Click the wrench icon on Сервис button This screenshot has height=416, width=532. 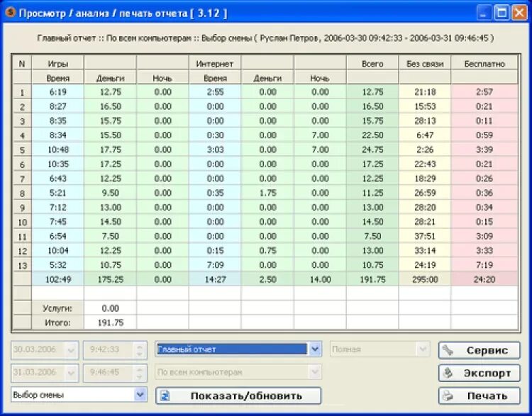point(448,350)
